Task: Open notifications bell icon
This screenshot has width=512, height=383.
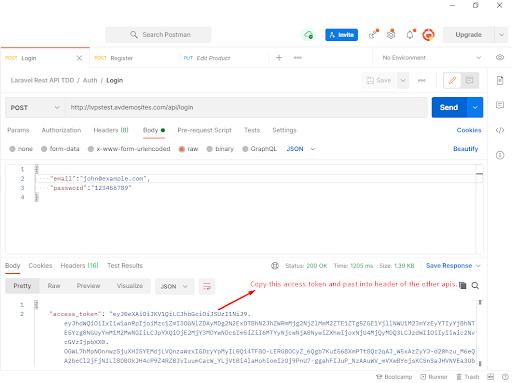Action: [410, 35]
